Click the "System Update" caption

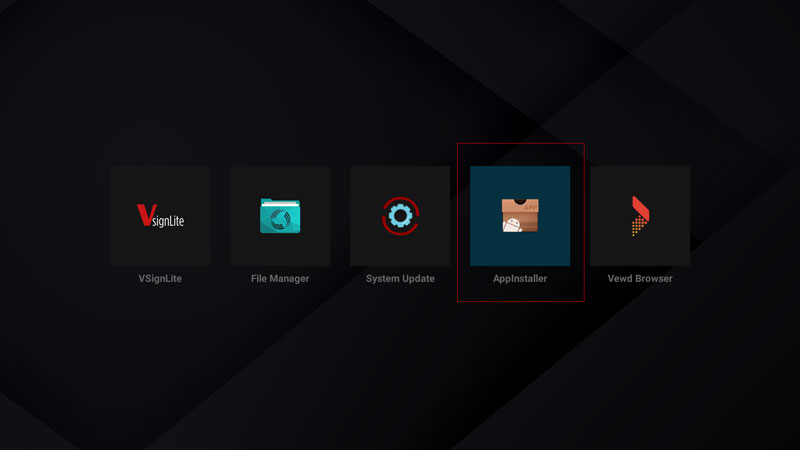point(400,278)
